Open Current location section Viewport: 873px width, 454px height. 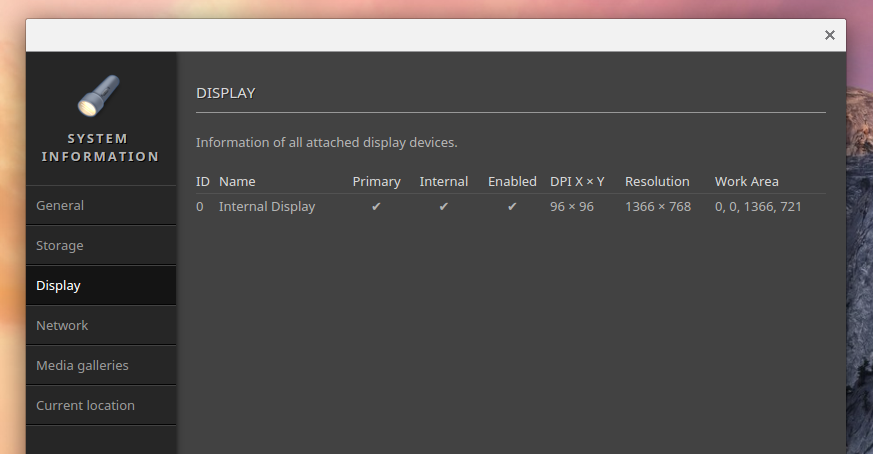(x=85, y=405)
